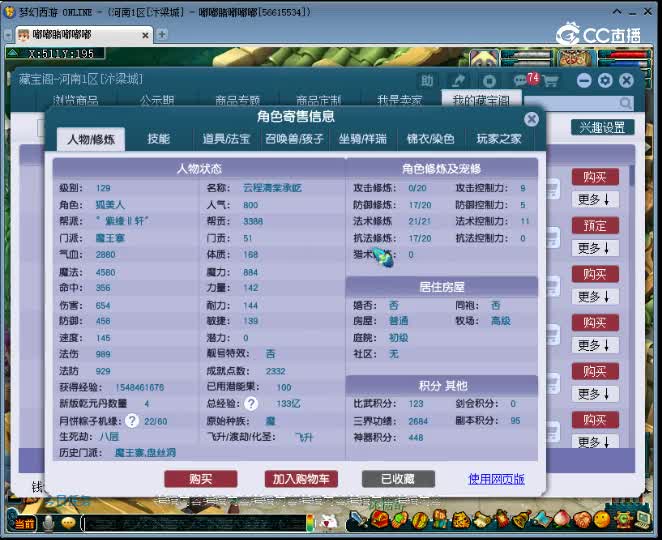Switch to the 锦衣/染色 tab
This screenshot has height=540, width=662.
430,139
